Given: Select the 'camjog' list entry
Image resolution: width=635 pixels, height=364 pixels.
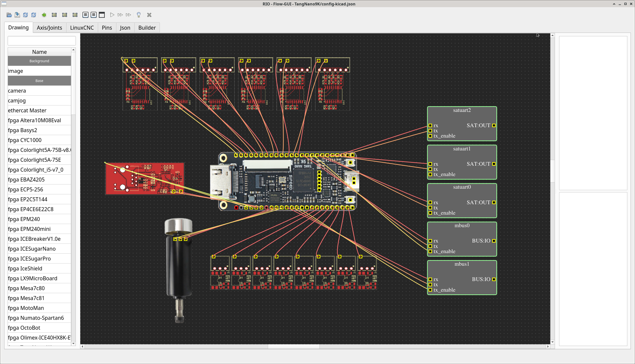Looking at the screenshot, I should [x=17, y=101].
